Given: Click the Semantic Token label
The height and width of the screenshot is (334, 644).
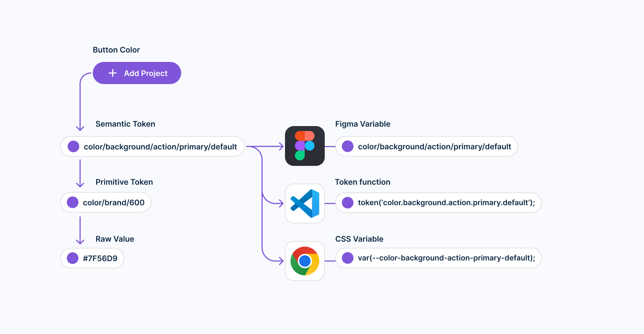Looking at the screenshot, I should coord(125,124).
